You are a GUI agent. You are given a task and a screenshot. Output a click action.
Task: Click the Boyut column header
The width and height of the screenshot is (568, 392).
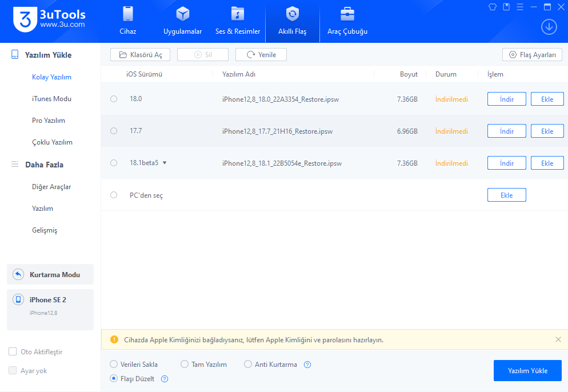pos(409,74)
